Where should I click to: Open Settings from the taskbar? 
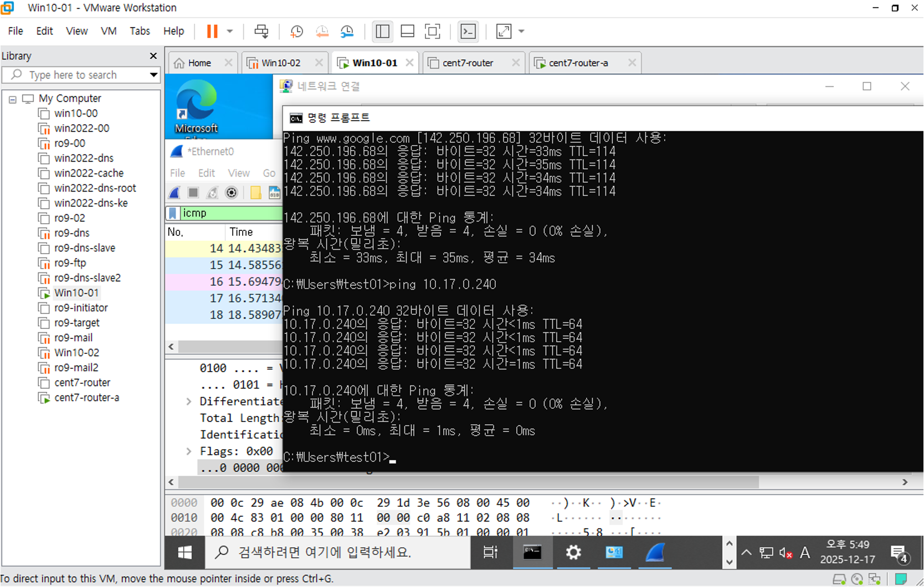point(573,553)
